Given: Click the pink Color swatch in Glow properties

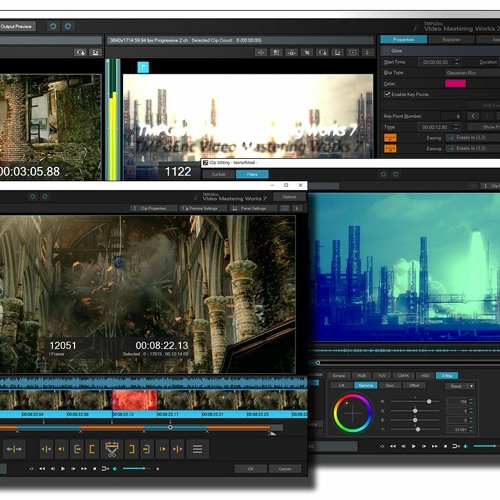Looking at the screenshot, I should [x=455, y=83].
